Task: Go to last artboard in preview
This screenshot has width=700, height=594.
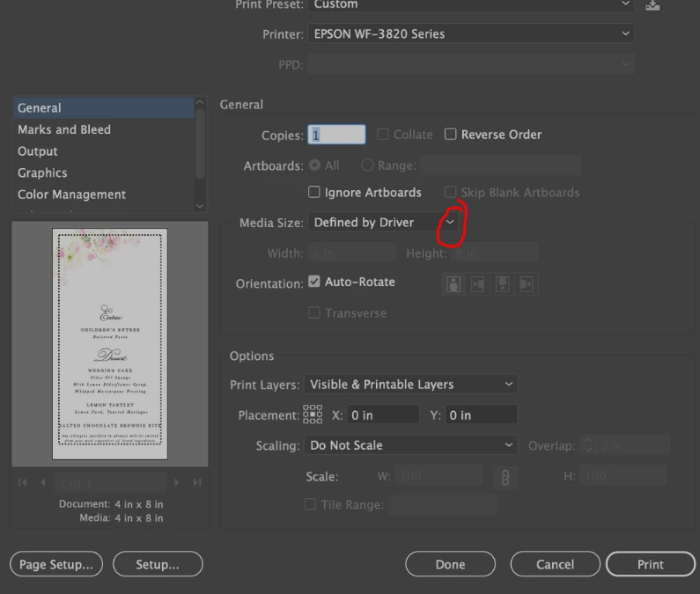Action: (x=197, y=482)
